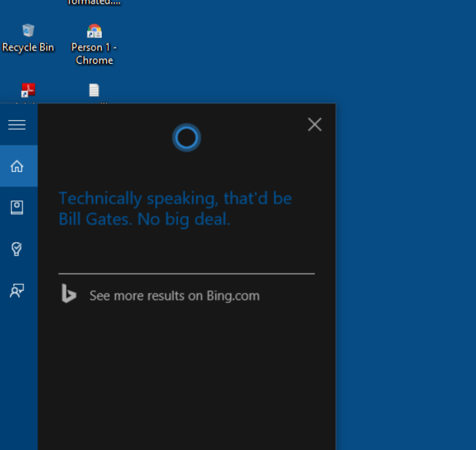Viewport: 476px width, 450px height.
Task: Click the Bing logo icon
Action: (69, 293)
